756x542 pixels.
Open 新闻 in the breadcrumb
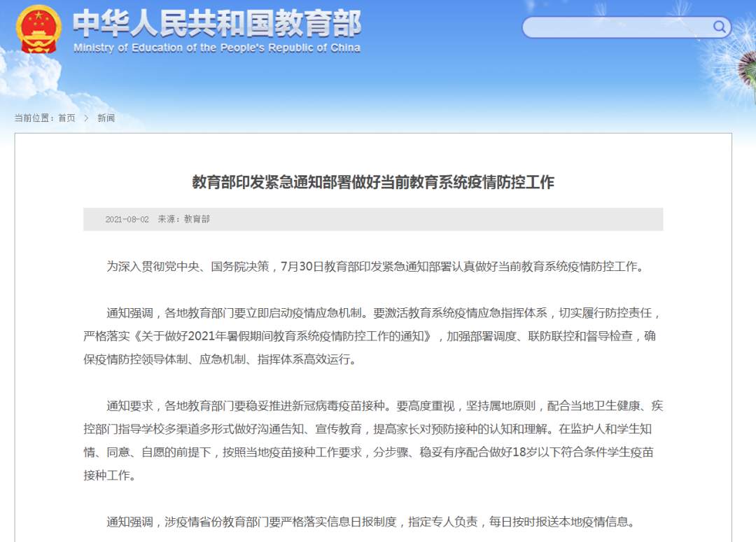106,118
